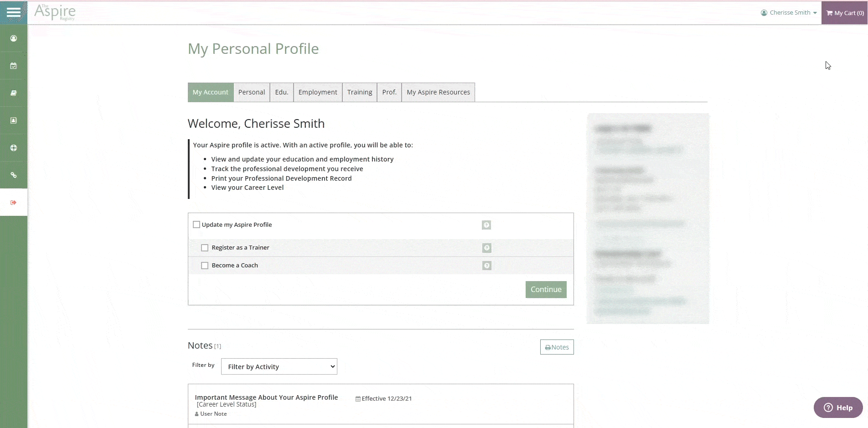Image resolution: width=868 pixels, height=428 pixels.
Task: Switch to the Employment tab
Action: pos(318,92)
